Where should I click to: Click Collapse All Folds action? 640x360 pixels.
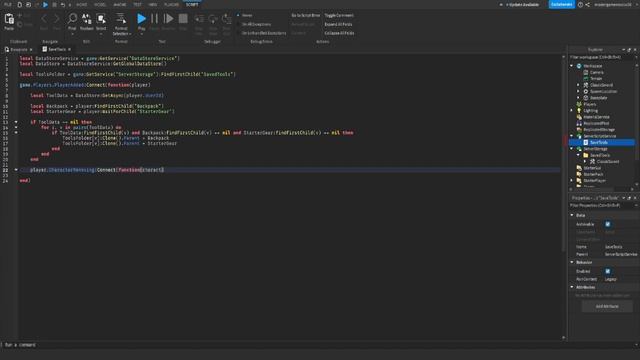[339, 33]
